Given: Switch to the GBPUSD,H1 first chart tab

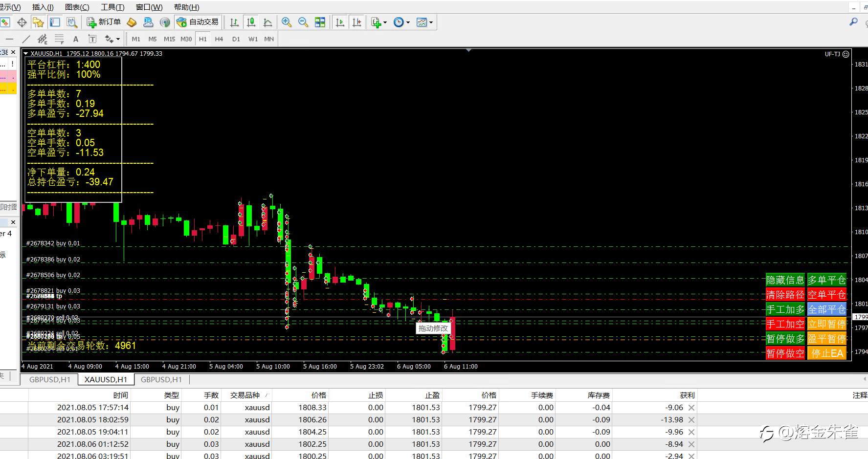Looking at the screenshot, I should tap(50, 379).
